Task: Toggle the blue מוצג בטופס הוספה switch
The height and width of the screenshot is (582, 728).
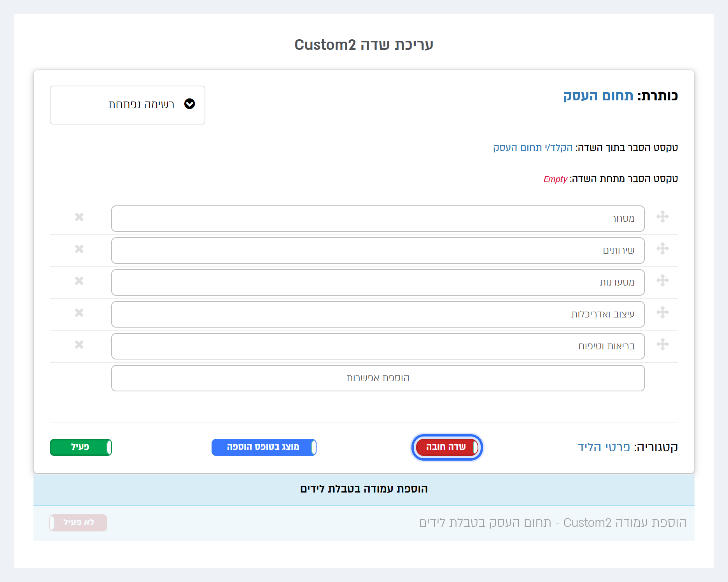Action: [264, 447]
